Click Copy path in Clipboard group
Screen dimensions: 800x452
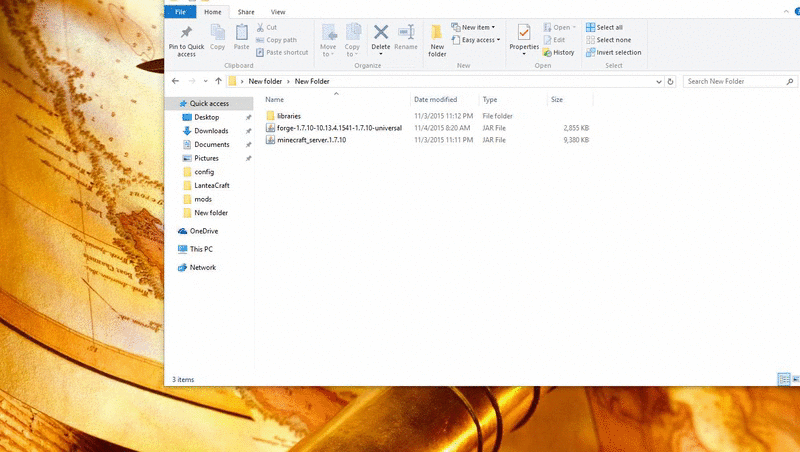(276, 40)
